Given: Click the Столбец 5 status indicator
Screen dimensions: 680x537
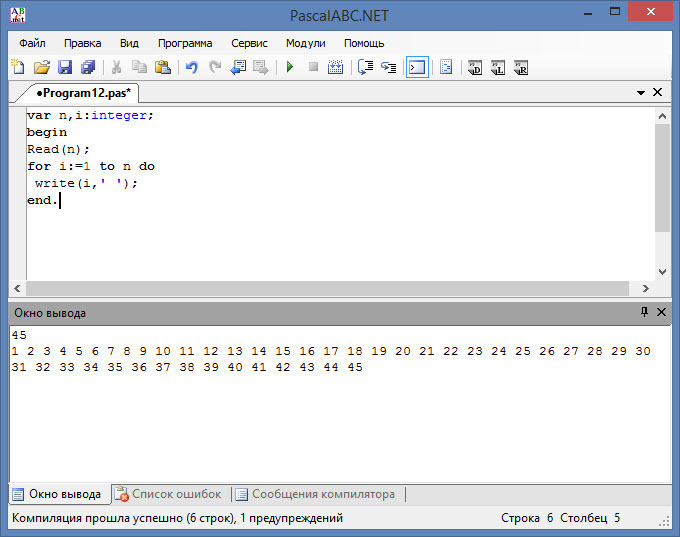Looking at the screenshot, I should point(590,518).
